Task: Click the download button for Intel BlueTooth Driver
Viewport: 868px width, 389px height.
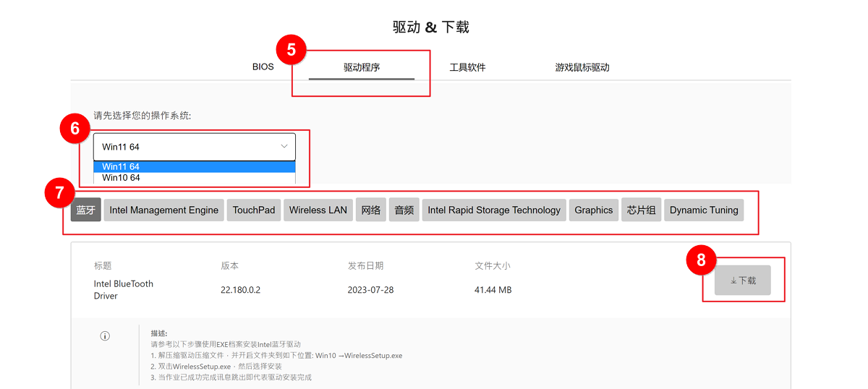Action: click(x=742, y=280)
